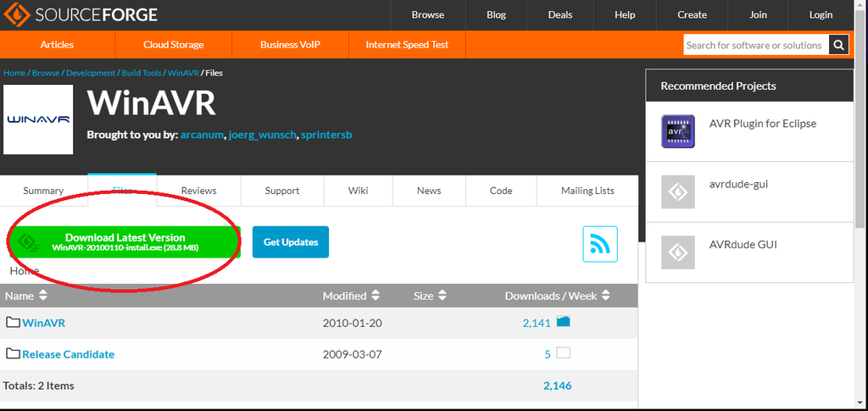Image resolution: width=868 pixels, height=411 pixels.
Task: Click the AVR Plugin for Eclipse icon
Action: coord(678,131)
